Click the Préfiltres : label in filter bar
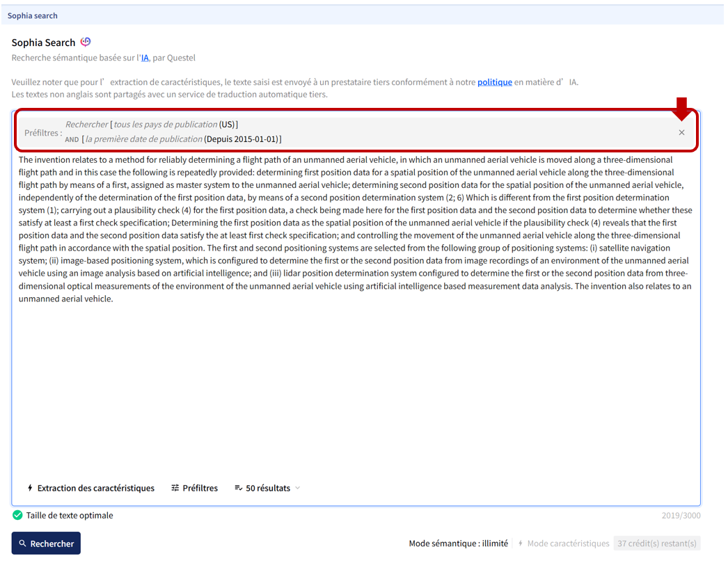 click(x=43, y=133)
